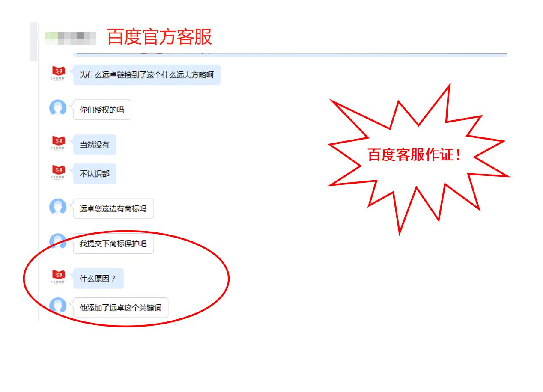
Task: Click red logo avatar beside '什么原因？'
Action: 58,277
